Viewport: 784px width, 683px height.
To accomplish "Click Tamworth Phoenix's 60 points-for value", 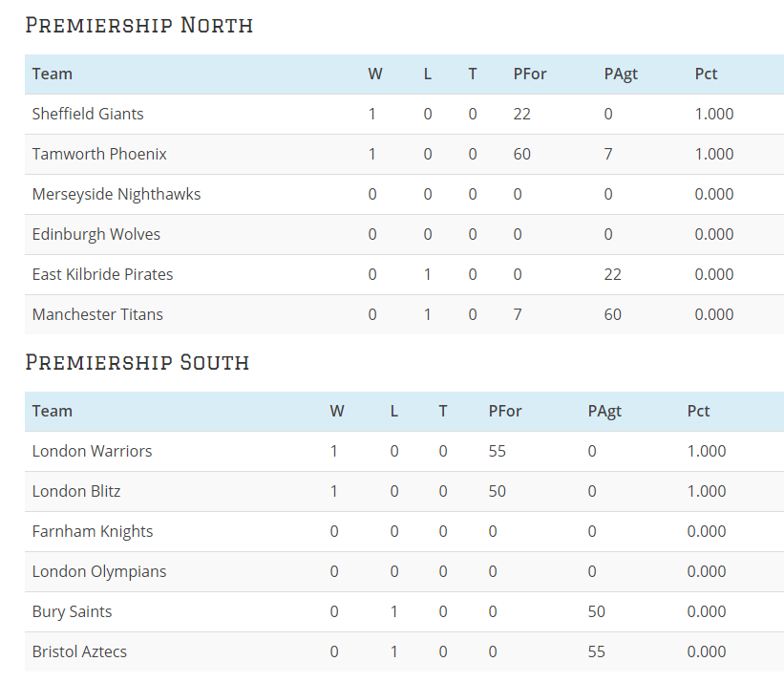I will click(x=522, y=154).
